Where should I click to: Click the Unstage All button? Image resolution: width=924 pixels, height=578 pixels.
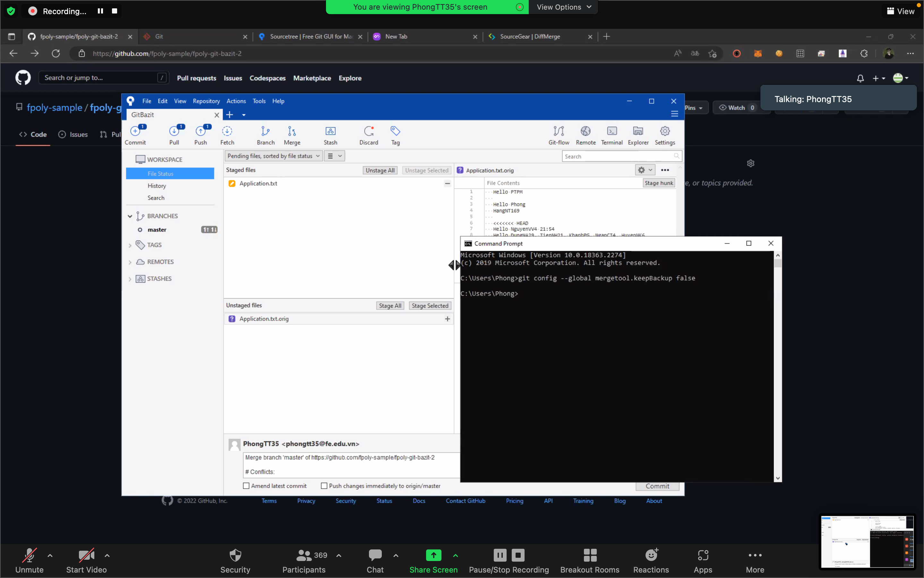(x=380, y=171)
